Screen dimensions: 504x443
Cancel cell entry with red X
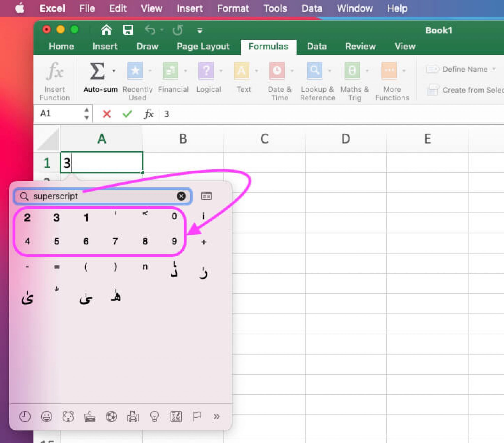click(107, 114)
